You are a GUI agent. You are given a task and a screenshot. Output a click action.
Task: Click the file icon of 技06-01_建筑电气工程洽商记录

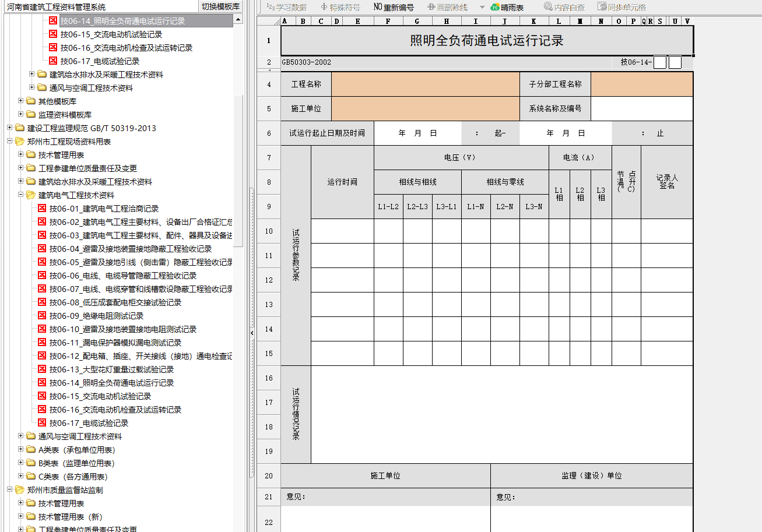click(x=42, y=209)
